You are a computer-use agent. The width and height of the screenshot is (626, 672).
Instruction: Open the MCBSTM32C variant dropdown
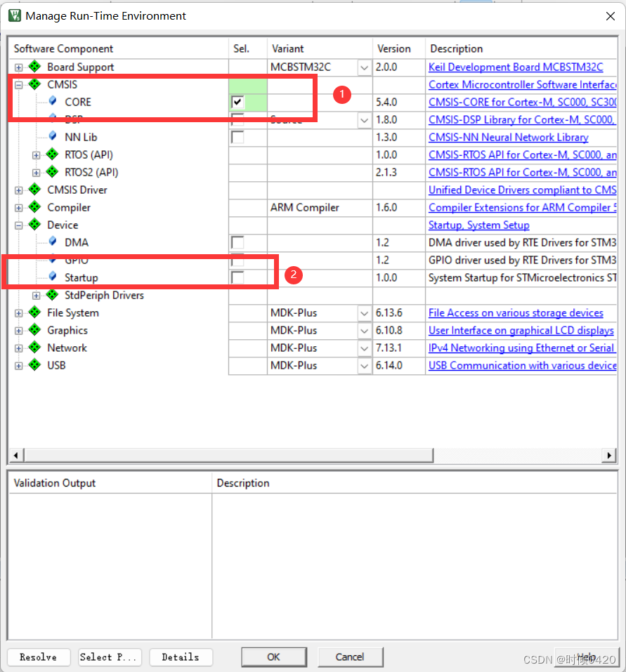tap(364, 67)
